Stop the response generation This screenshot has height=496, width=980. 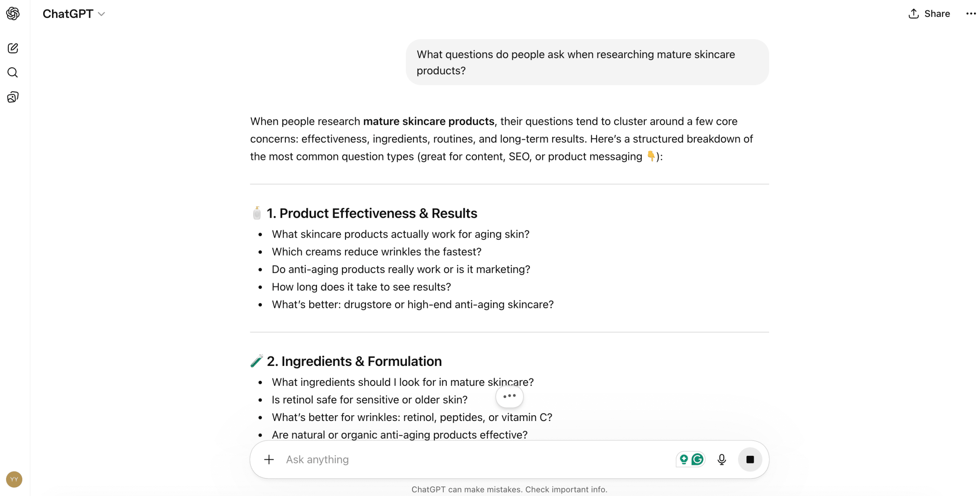750,459
